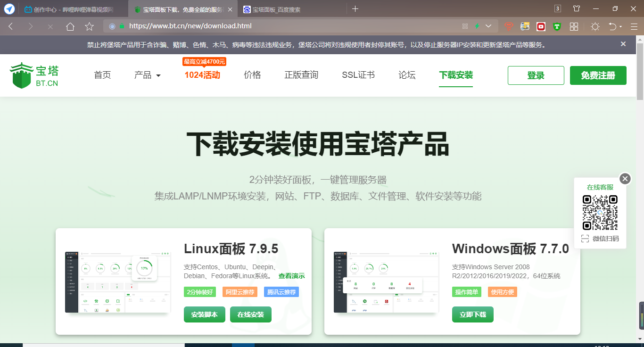Screen dimensions: 644x347
Task: Go back using the browser back arrow
Action: pyautogui.click(x=10, y=26)
